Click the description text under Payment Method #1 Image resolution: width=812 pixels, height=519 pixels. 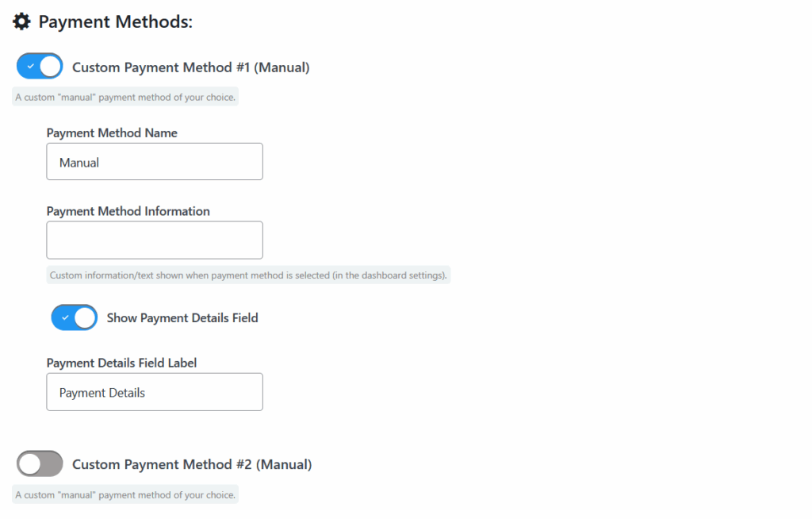125,97
